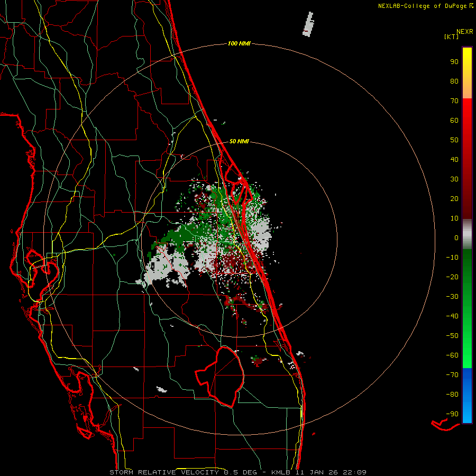The image size is (476, 476).
Task: Click the -80 value on the velocity scale
Action: [x=452, y=395]
